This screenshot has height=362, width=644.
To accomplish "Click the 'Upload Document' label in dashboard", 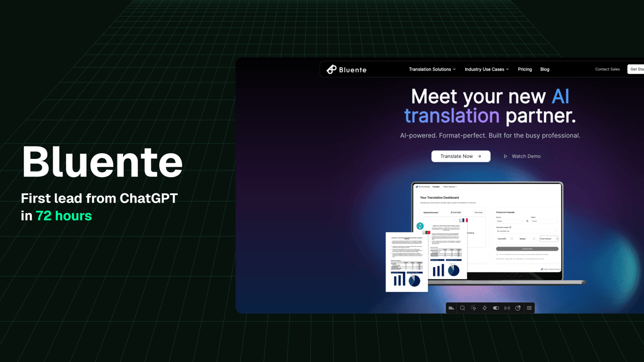I will (431, 213).
